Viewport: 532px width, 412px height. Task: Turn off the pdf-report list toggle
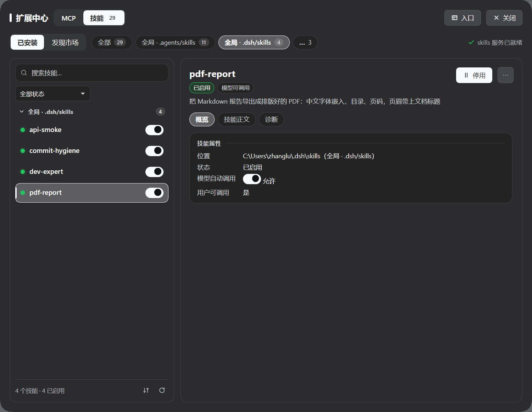pyautogui.click(x=154, y=193)
